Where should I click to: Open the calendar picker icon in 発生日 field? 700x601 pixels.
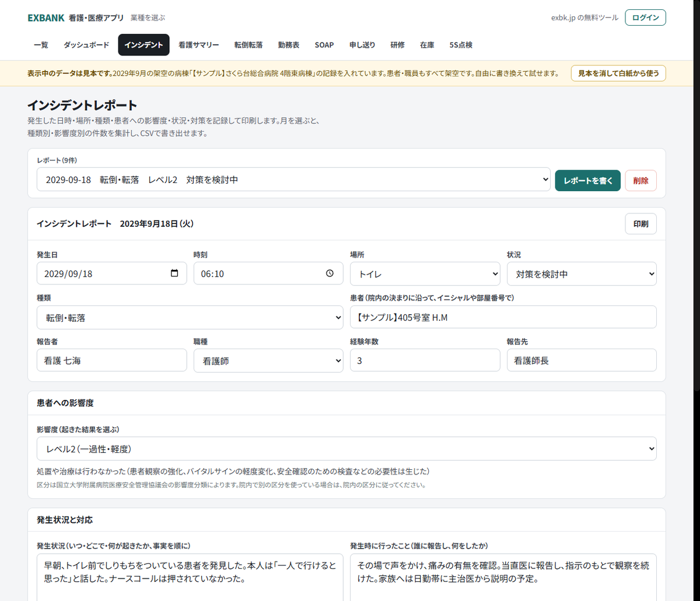(174, 273)
